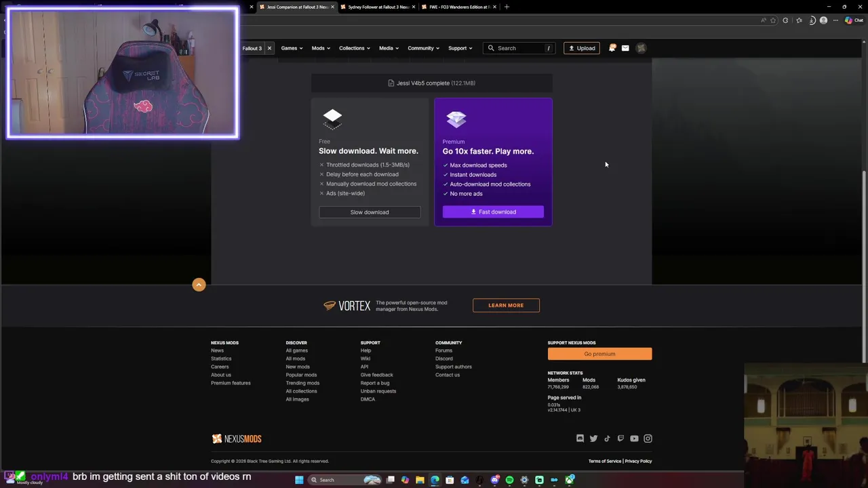Open Careers footer link
The width and height of the screenshot is (868, 488).
click(x=220, y=367)
